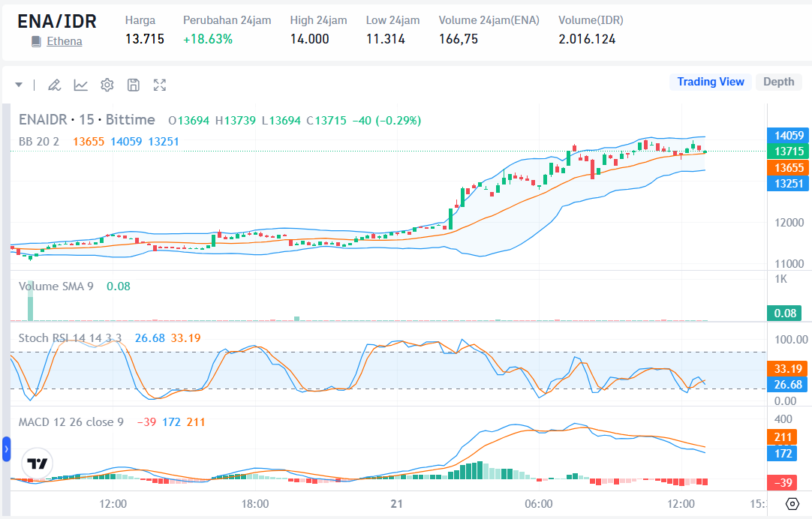The height and width of the screenshot is (519, 812).
Task: Click the 18:00 time axis label
Action: (255, 504)
